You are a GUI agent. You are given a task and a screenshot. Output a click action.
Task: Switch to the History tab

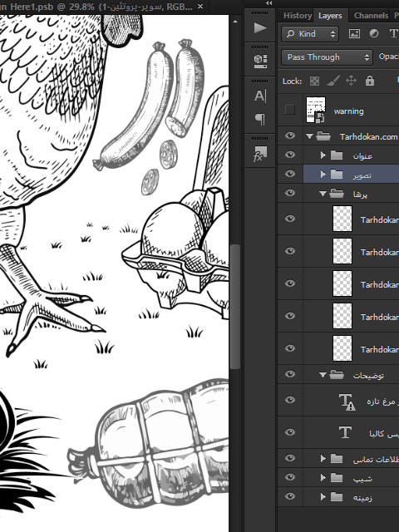tap(298, 15)
